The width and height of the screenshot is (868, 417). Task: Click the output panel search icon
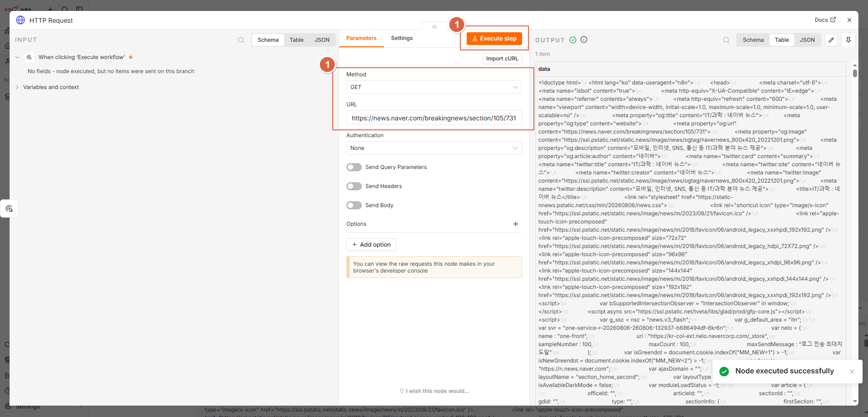(726, 40)
